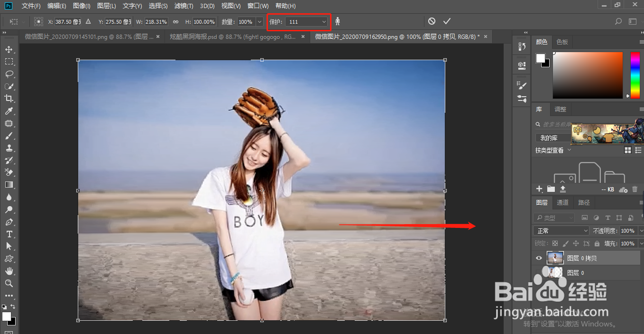Open the 保护 channel dropdown
This screenshot has height=334, width=644.
[307, 22]
